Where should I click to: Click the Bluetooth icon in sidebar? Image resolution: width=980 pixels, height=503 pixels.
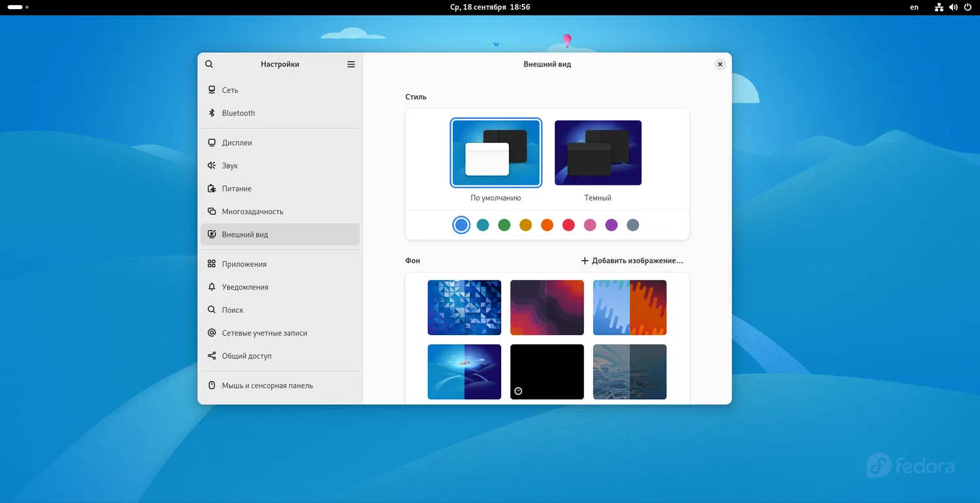pos(211,113)
